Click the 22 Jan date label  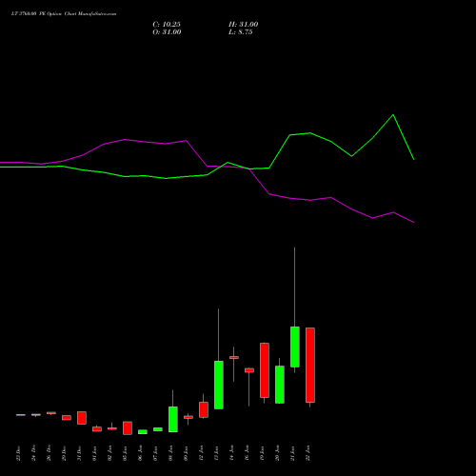point(307,453)
